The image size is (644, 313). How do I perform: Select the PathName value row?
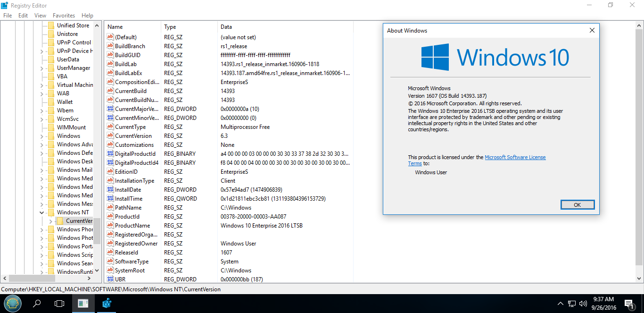[229, 208]
